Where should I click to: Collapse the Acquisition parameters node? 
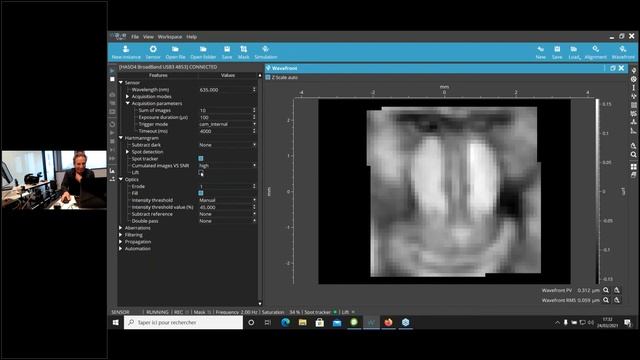coord(127,103)
